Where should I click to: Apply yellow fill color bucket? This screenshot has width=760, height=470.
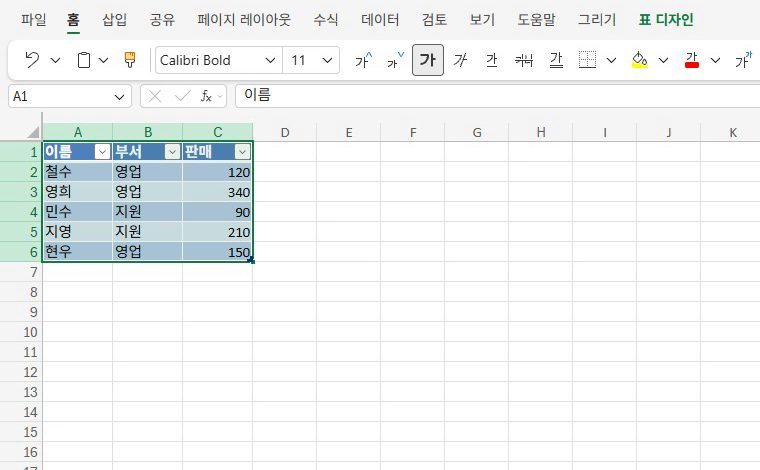[x=640, y=60]
